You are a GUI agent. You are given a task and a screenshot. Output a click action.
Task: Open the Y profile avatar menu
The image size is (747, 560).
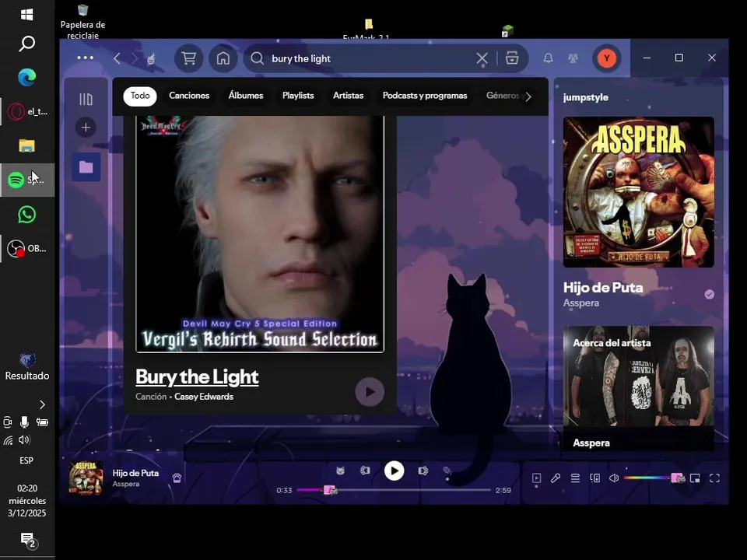click(606, 58)
